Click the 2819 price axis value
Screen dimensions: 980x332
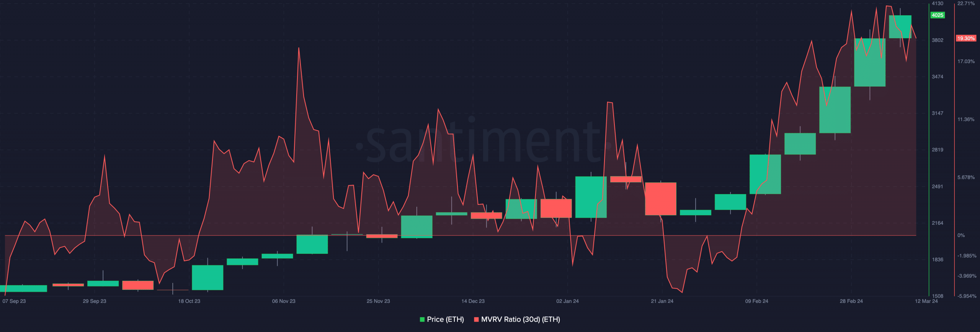(x=938, y=150)
